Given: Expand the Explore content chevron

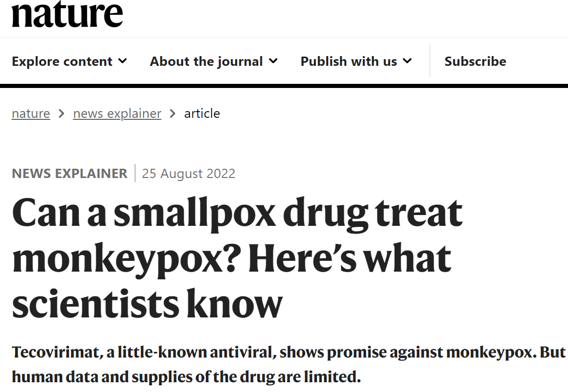Looking at the screenshot, I should pyautogui.click(x=123, y=61).
